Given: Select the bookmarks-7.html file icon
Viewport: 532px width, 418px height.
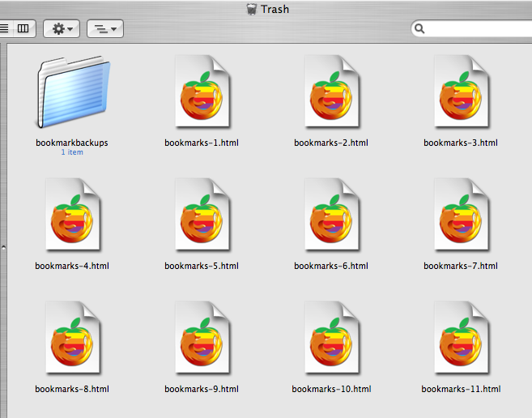Looking at the screenshot, I should (x=462, y=215).
